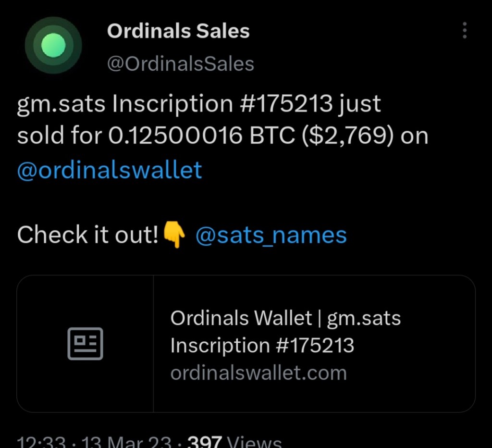
Task: Tap the @OrdinalsSales handle
Action: pyautogui.click(x=180, y=63)
